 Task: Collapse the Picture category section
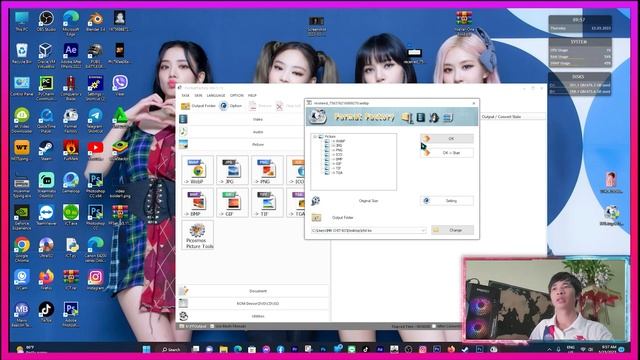point(253,144)
